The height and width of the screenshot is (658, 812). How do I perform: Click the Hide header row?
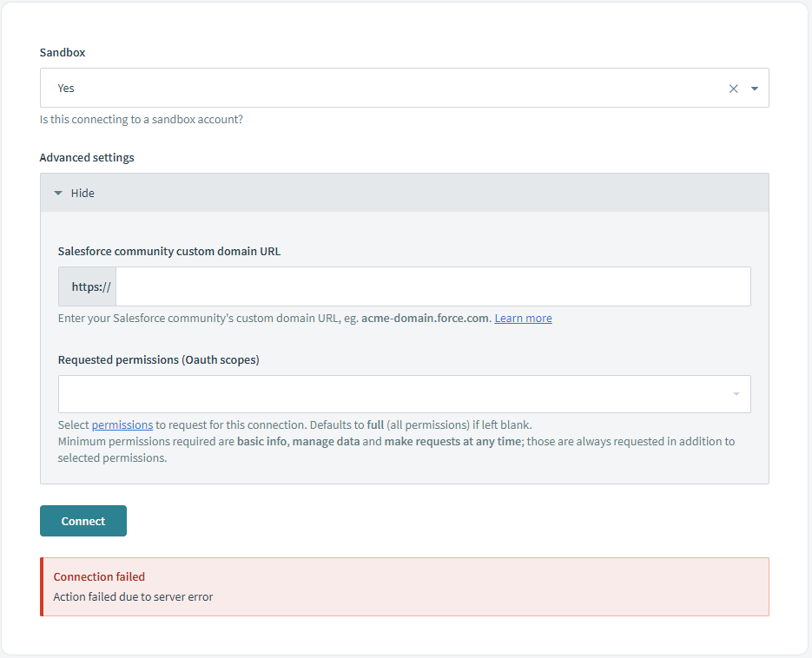point(404,193)
